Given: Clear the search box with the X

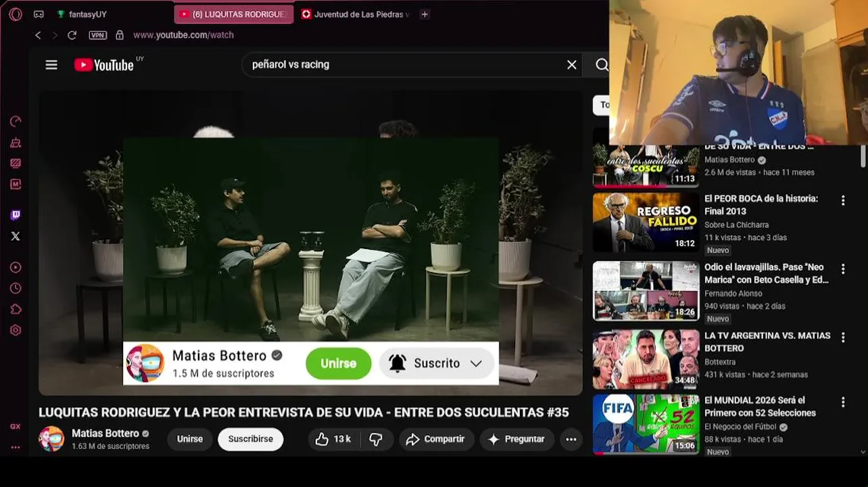Looking at the screenshot, I should pyautogui.click(x=572, y=65).
